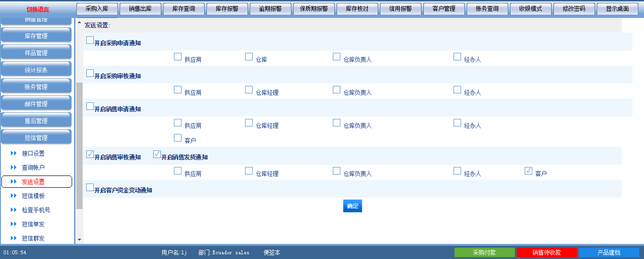The height and width of the screenshot is (259, 644).
Task: Click arrow icon beside 短信群发
Action: pos(13,238)
